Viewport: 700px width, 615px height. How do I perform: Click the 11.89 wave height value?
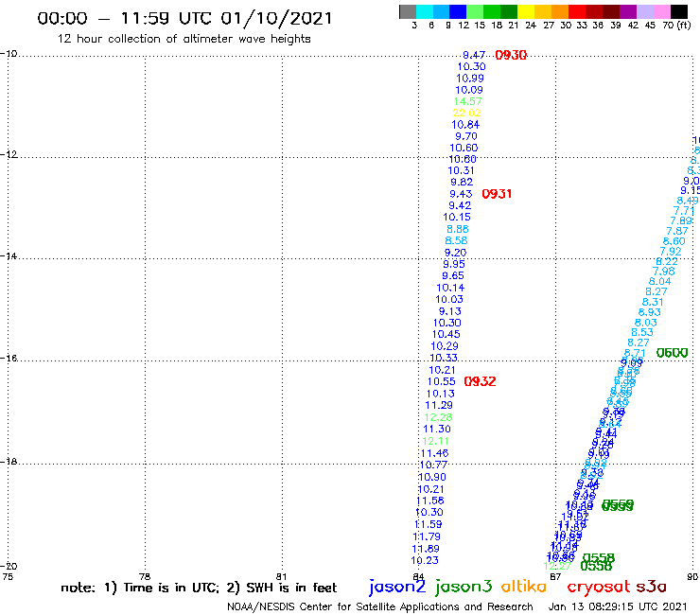click(x=426, y=549)
